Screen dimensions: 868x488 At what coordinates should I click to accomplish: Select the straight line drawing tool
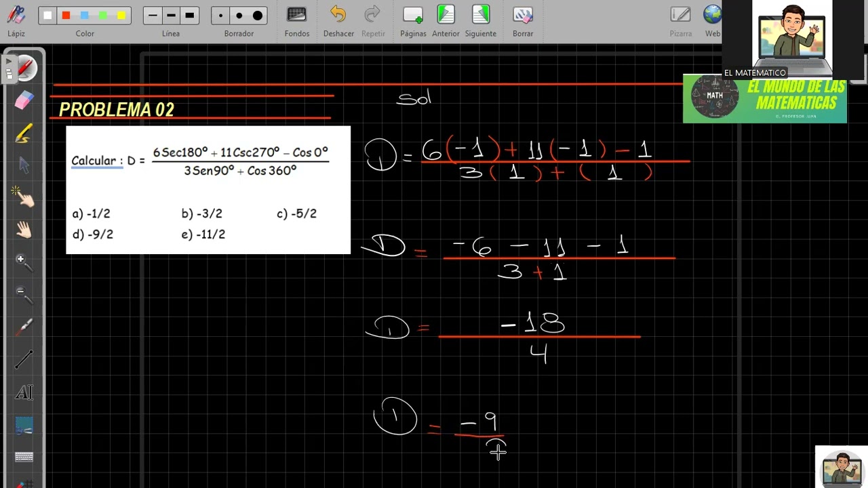(x=24, y=360)
